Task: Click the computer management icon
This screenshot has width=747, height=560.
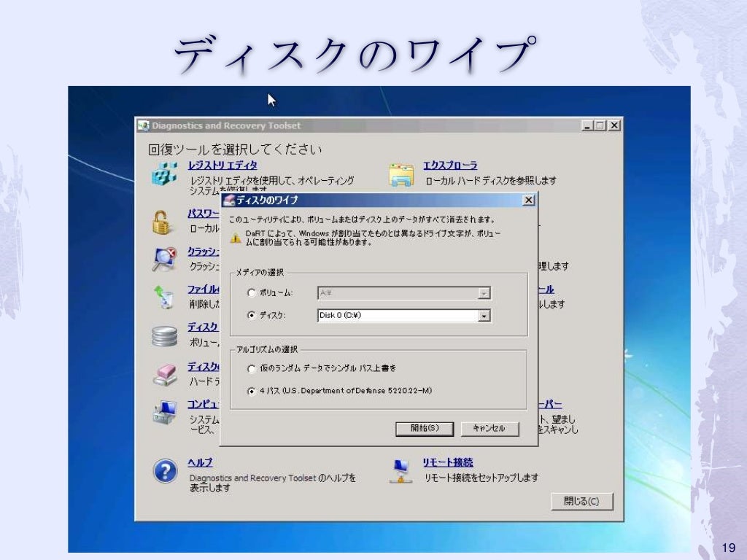Action: tap(164, 413)
